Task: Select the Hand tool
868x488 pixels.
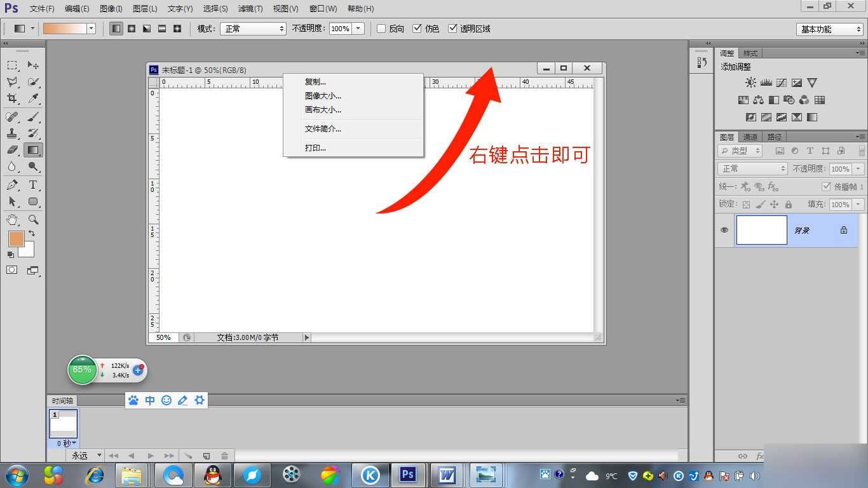Action: tap(12, 219)
